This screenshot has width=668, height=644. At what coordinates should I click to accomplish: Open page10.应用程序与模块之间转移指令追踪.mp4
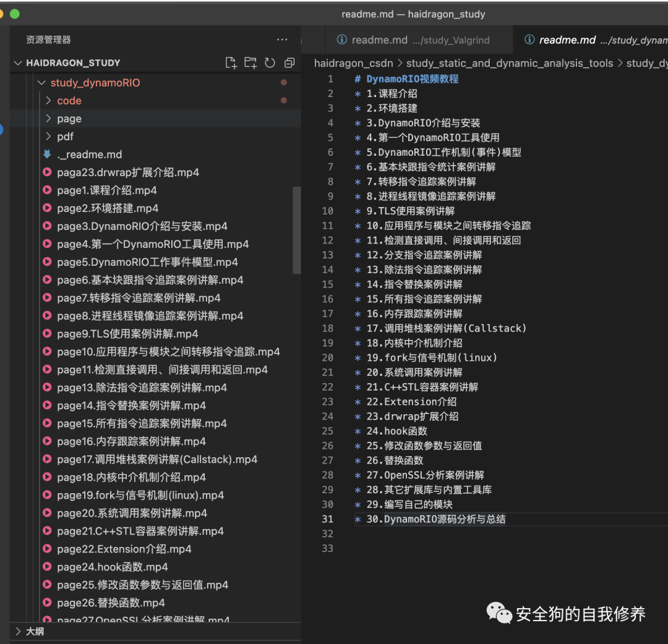tap(169, 352)
